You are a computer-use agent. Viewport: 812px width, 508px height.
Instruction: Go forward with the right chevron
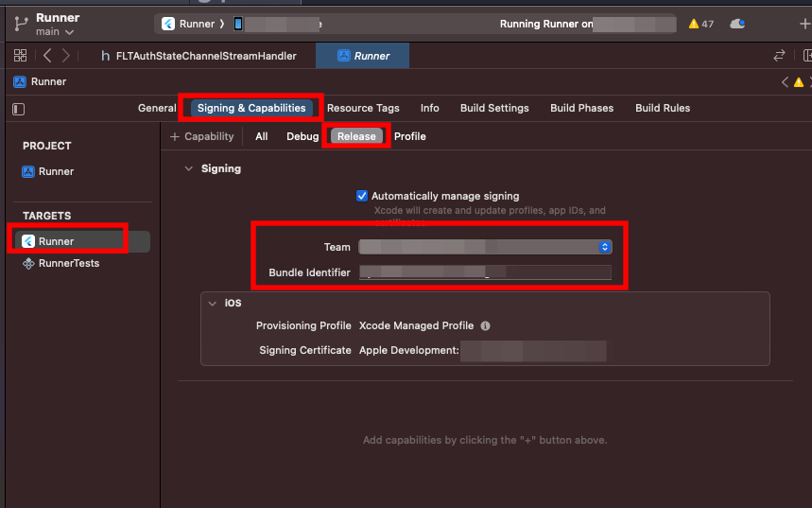[x=66, y=56]
